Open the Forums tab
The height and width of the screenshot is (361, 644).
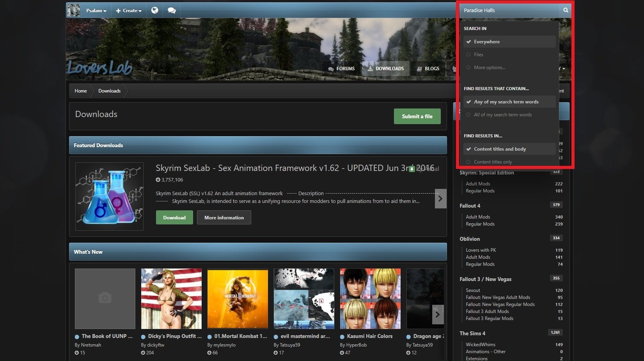[342, 69]
